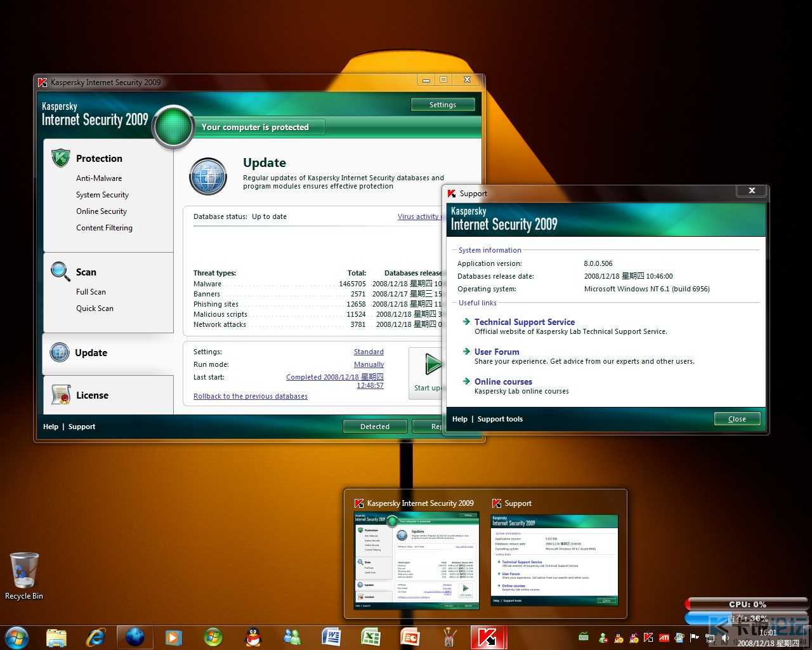
Task: Open the Online courses link
Action: 503,381
